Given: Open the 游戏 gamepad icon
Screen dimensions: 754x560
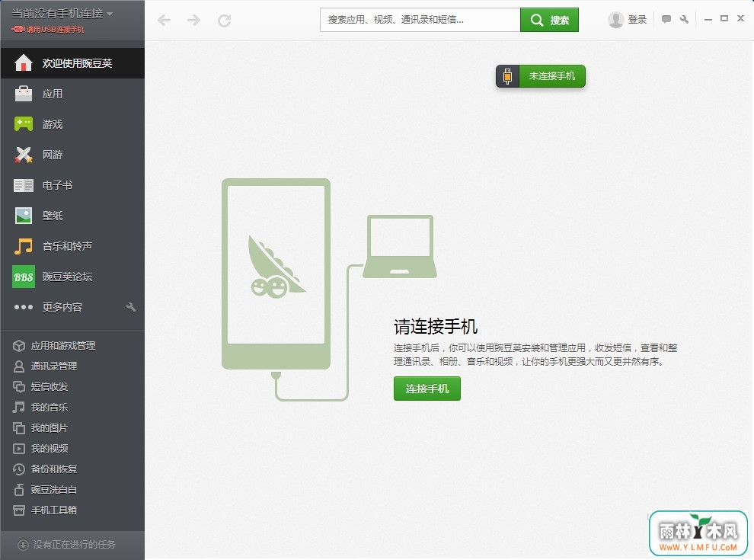Looking at the screenshot, I should [23, 124].
